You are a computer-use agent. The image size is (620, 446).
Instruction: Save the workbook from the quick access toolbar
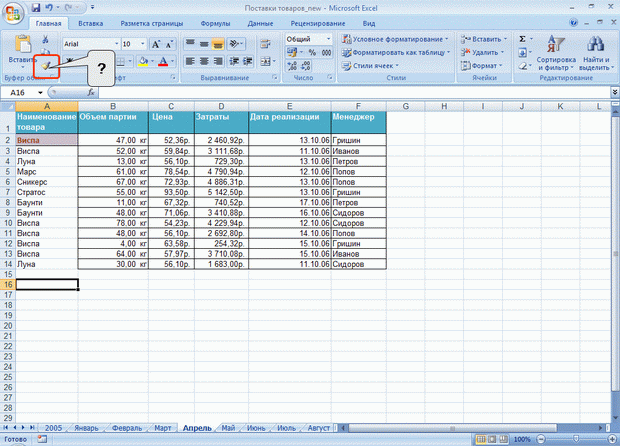click(x=36, y=8)
